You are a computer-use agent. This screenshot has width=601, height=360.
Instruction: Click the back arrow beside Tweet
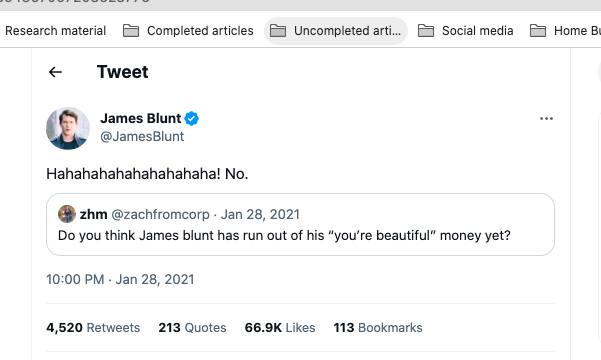pyautogui.click(x=55, y=72)
